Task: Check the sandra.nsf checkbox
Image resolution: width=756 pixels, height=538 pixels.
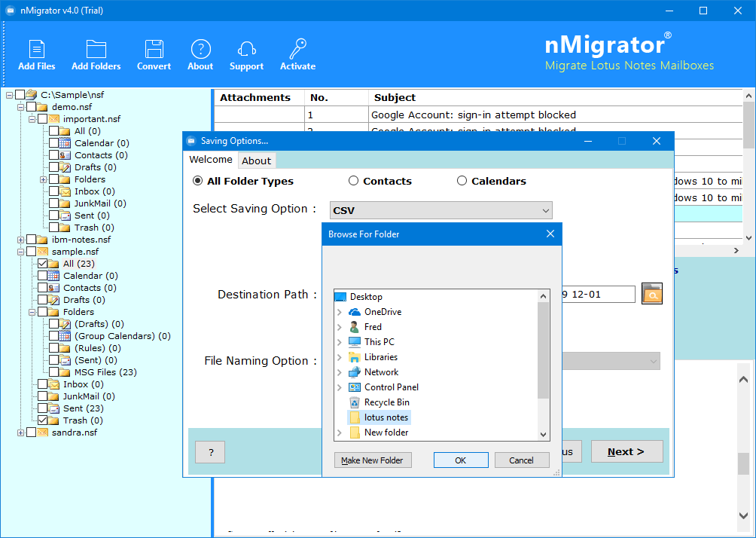Action: coord(32,433)
